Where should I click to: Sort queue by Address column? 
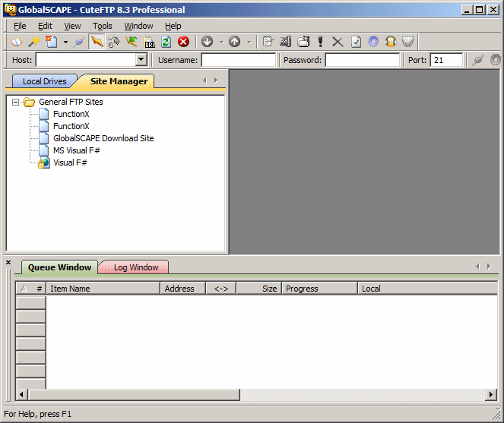(182, 289)
